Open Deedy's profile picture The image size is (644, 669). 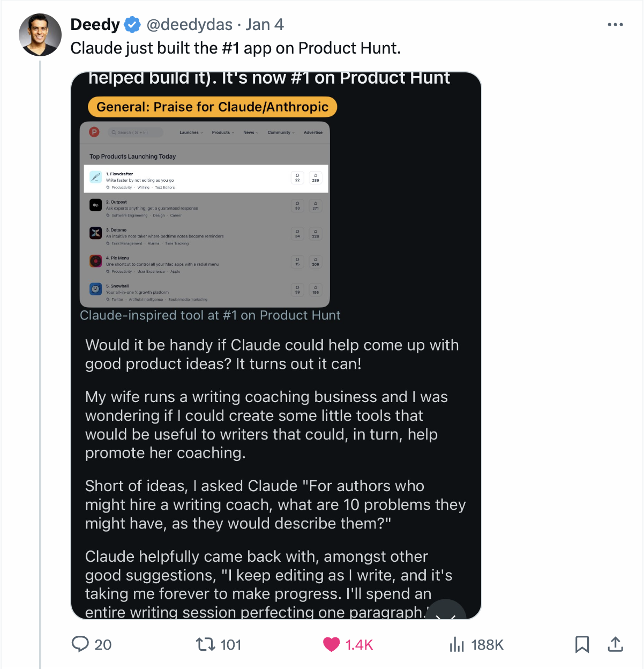[40, 35]
